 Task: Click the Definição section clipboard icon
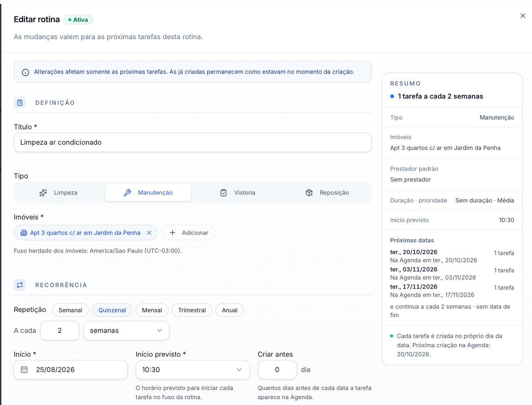point(20,103)
